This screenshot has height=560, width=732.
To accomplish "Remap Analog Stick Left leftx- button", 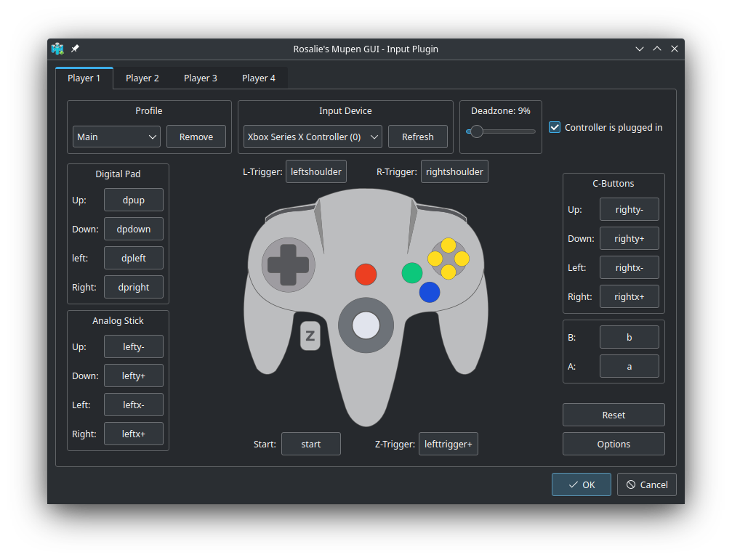I will point(134,405).
